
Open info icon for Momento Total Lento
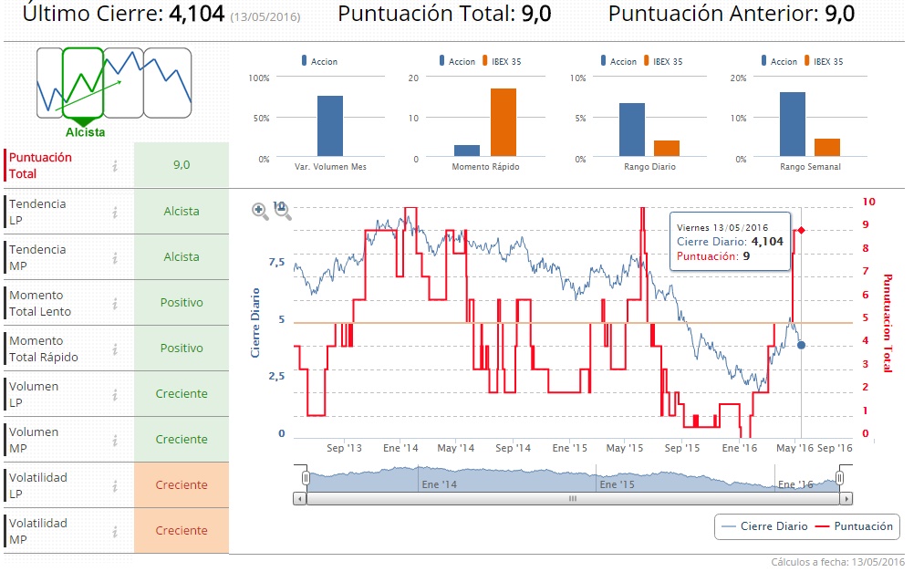[115, 304]
